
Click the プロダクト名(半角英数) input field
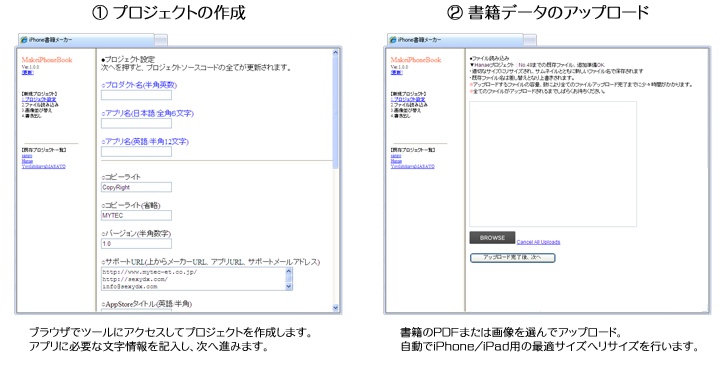(137, 95)
